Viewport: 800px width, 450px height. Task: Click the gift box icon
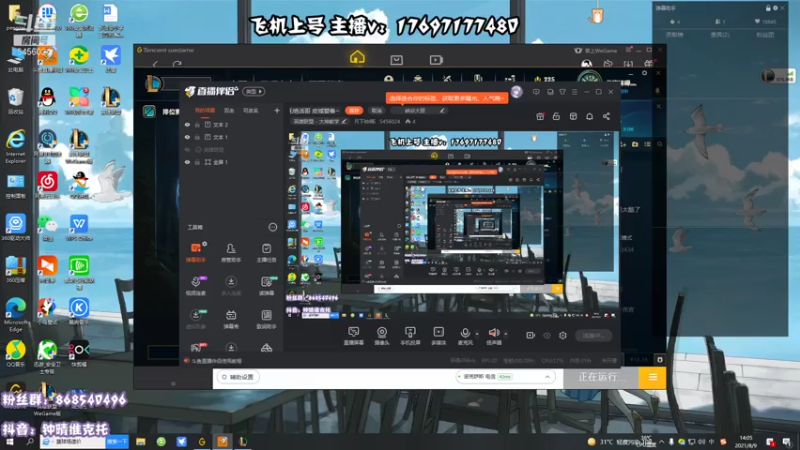click(x=540, y=116)
